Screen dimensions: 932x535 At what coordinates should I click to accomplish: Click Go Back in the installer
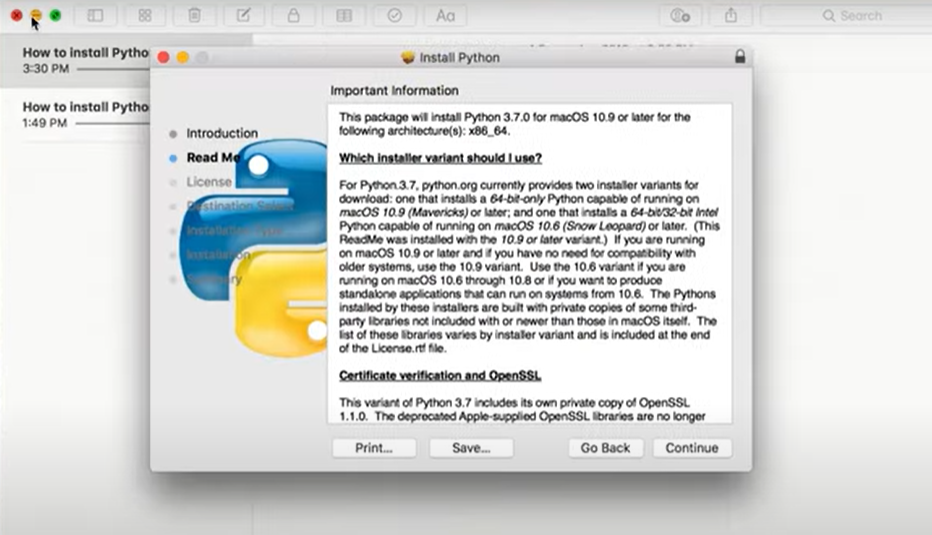pyautogui.click(x=605, y=448)
